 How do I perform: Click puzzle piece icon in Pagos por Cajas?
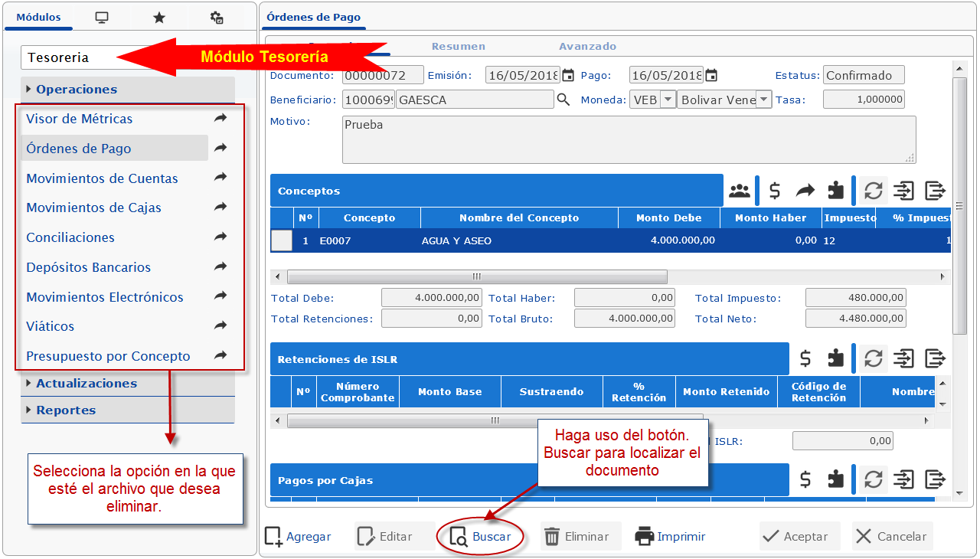[x=836, y=480]
